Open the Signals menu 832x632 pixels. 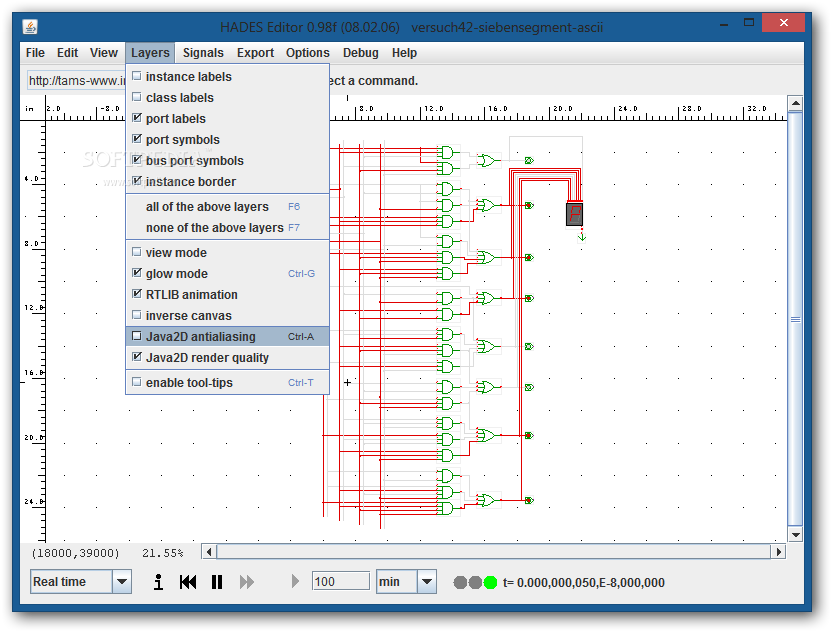coord(203,53)
